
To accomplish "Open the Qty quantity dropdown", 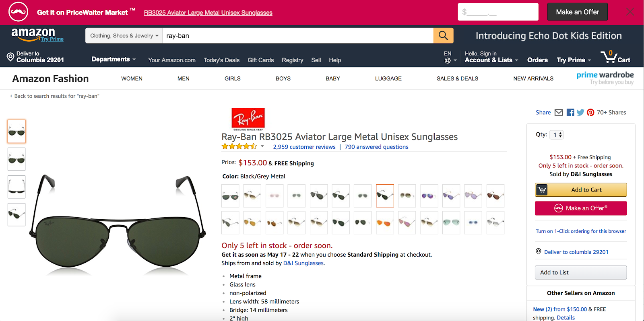I will (557, 135).
